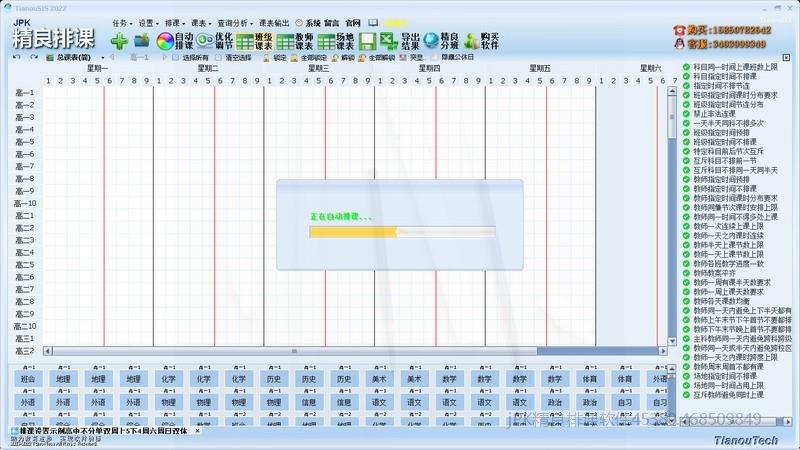Screen dimensions: 800x450
Task: Toggle rule 科目同一时间上课班数上限
Action: [686, 67]
